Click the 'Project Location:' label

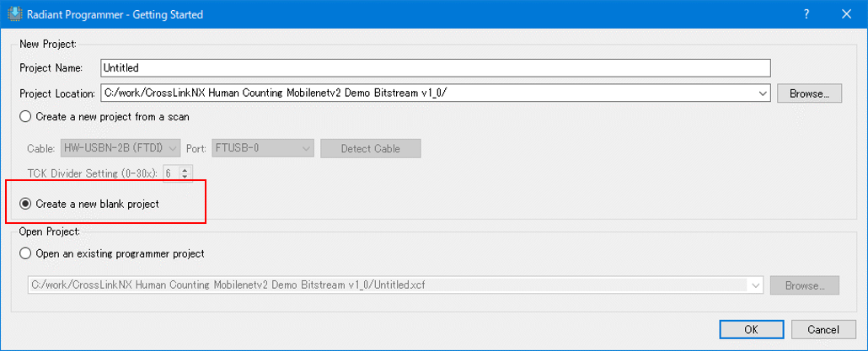click(x=57, y=93)
